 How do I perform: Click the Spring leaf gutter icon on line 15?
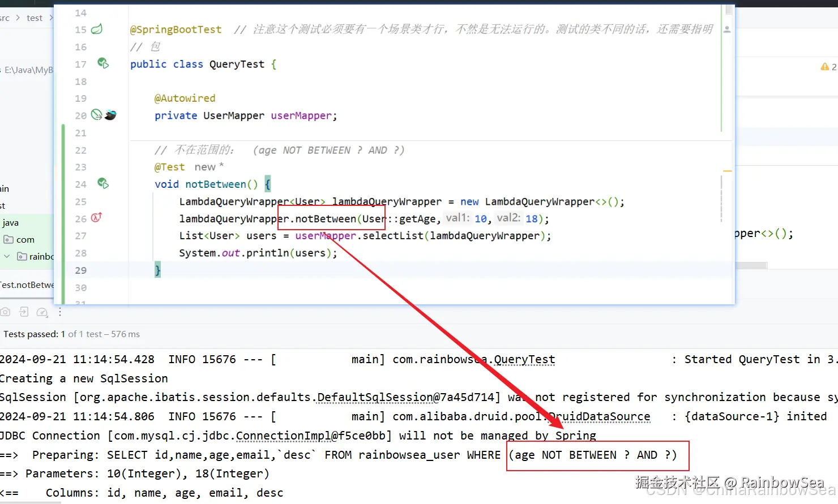click(97, 29)
